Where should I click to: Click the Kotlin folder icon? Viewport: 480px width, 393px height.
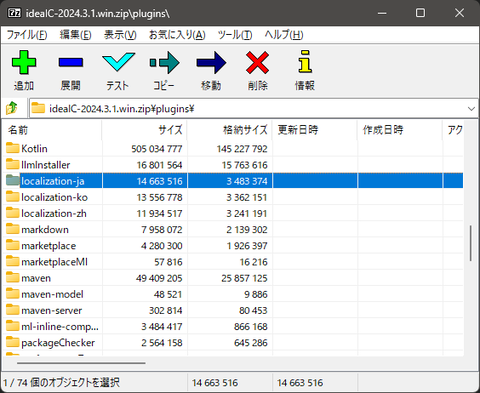(13, 148)
